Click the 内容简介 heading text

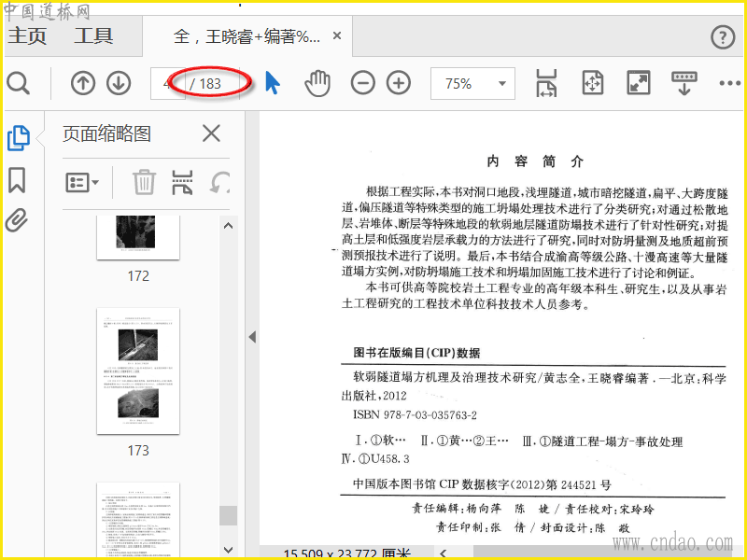[535, 161]
